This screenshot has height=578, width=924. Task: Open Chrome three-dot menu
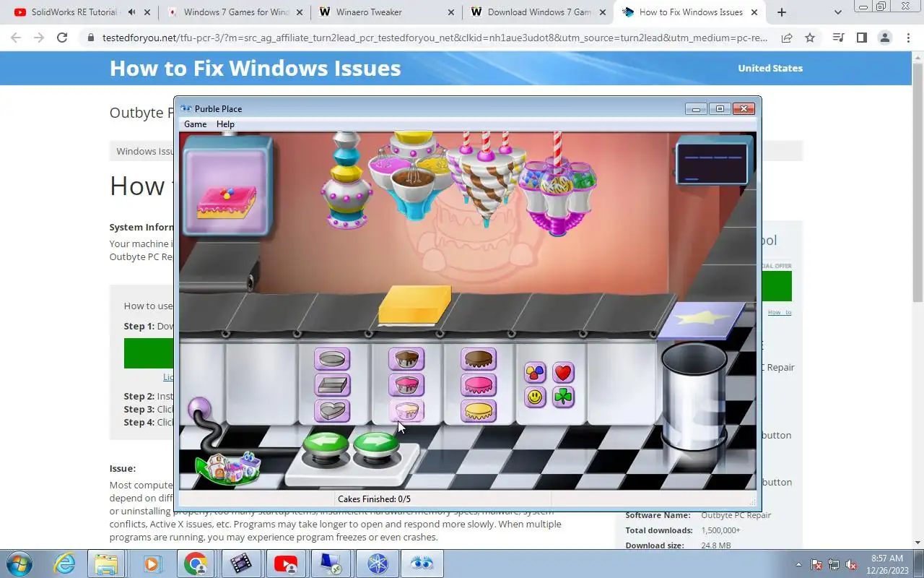[x=908, y=38]
